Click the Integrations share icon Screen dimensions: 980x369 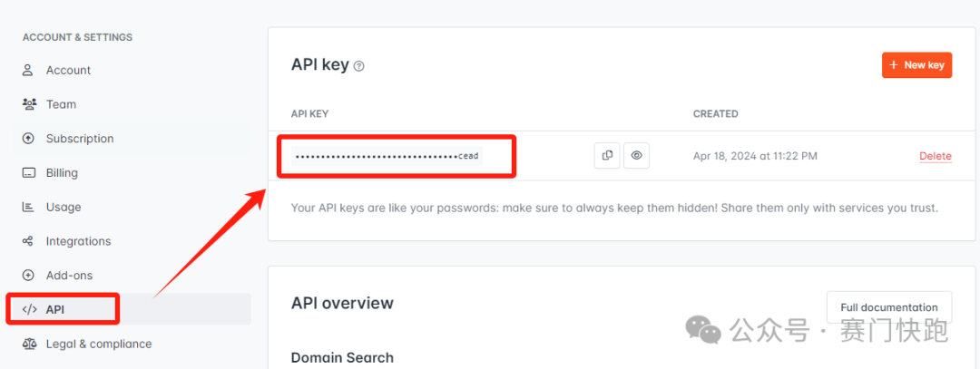click(x=27, y=241)
